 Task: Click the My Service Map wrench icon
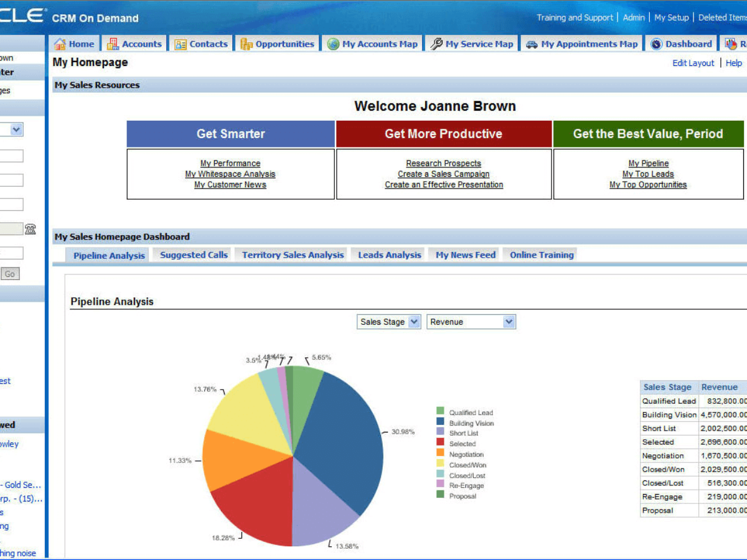click(436, 44)
